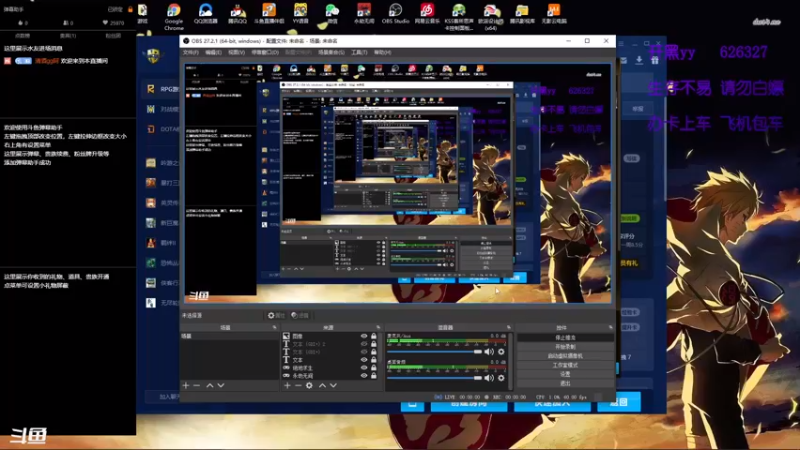Viewport: 800px width, 450px height.
Task: Click 开始录制 start recording button
Action: click(x=565, y=347)
